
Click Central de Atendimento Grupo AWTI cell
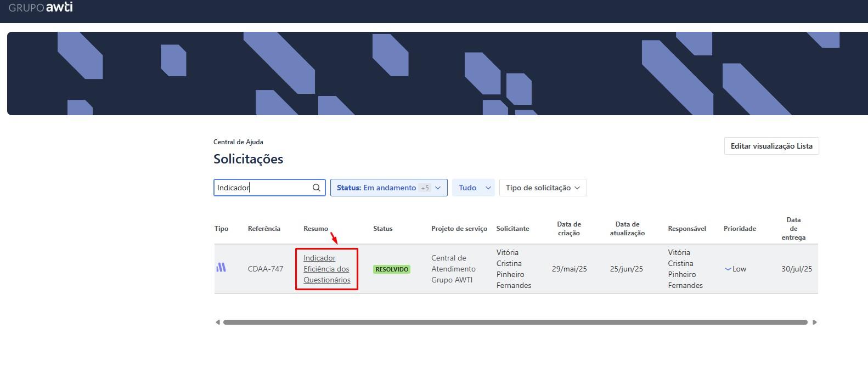[x=454, y=269]
